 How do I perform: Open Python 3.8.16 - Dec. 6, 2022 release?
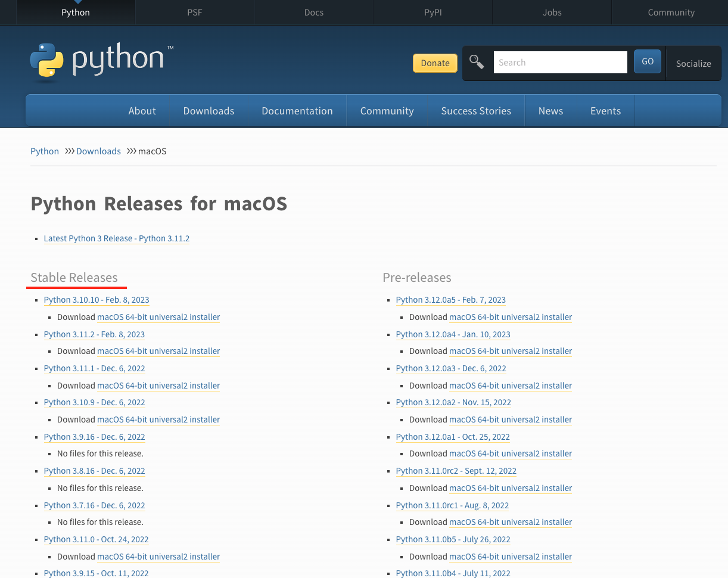(94, 471)
